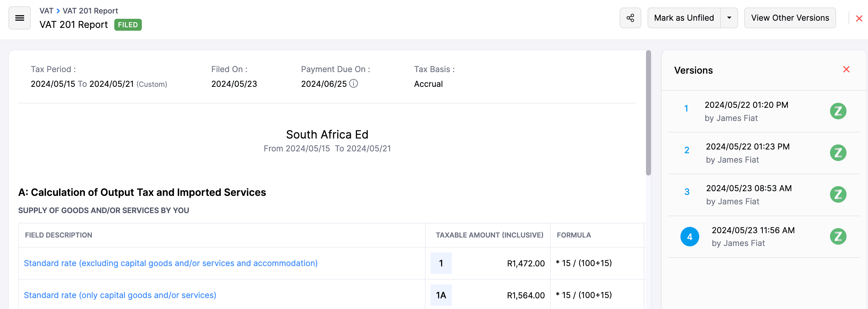Click Zoho avatar icon for version 1
Screen dimensions: 868x309
(838, 111)
